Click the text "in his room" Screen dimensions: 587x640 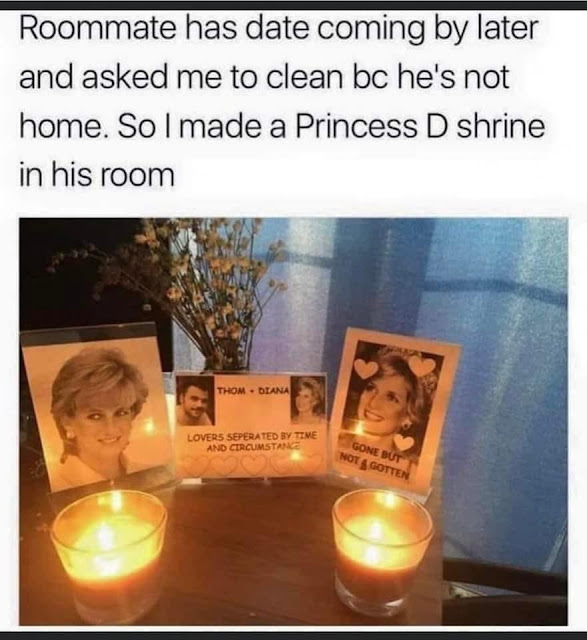click(97, 175)
